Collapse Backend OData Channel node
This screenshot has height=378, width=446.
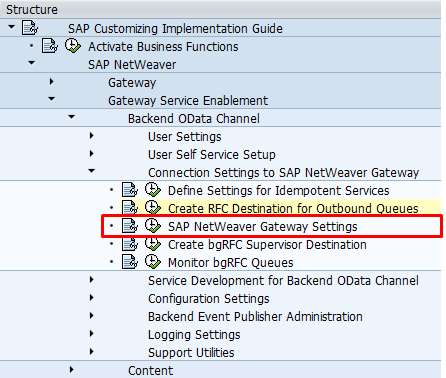click(71, 117)
